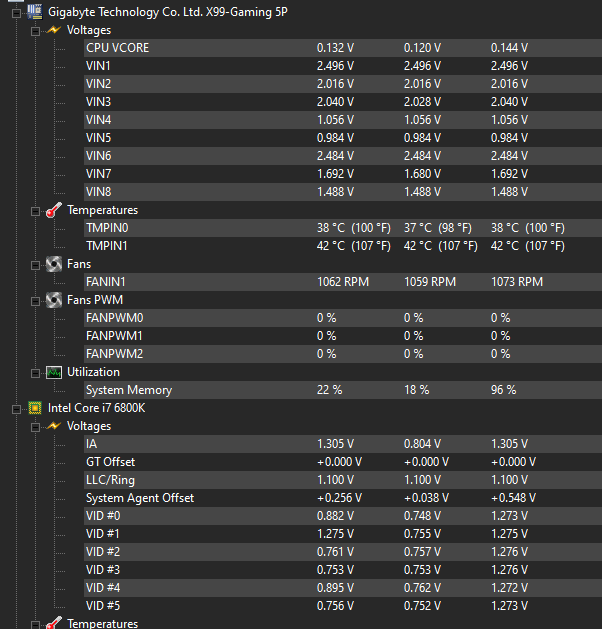Collapse the motherboard Voltages group
The image size is (602, 629).
pos(35,31)
